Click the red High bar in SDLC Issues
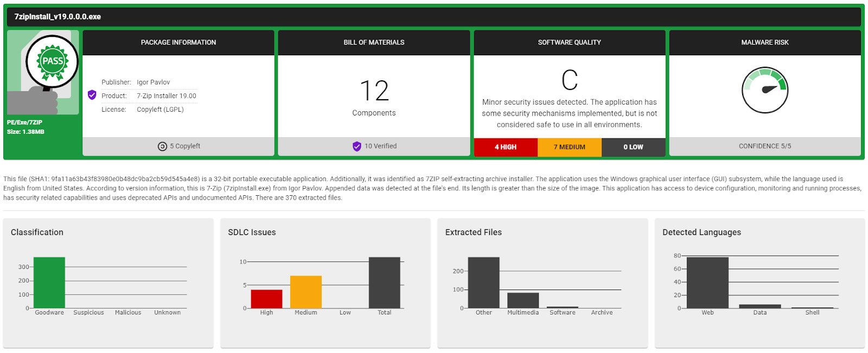This screenshot has height=353, width=868. (x=266, y=299)
